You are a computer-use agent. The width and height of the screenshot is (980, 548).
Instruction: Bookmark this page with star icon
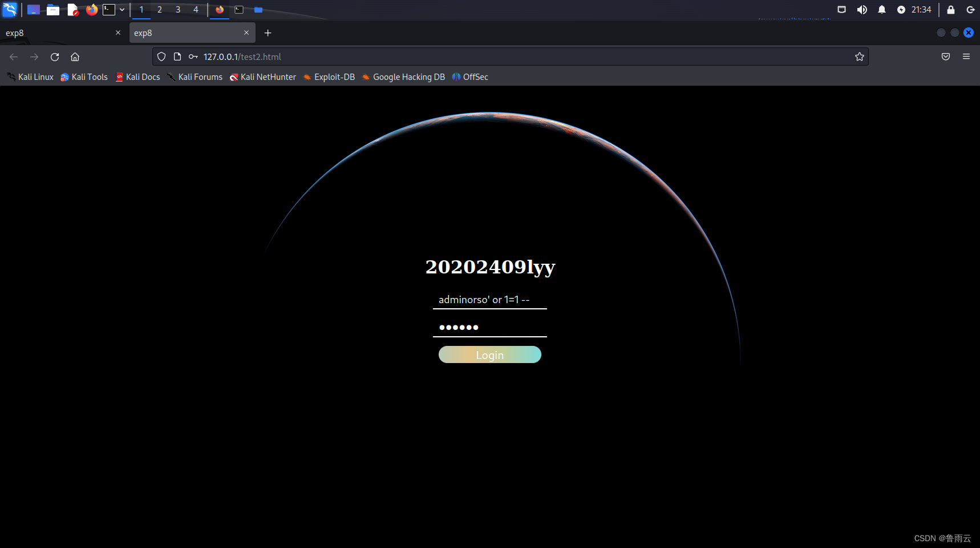coord(860,57)
